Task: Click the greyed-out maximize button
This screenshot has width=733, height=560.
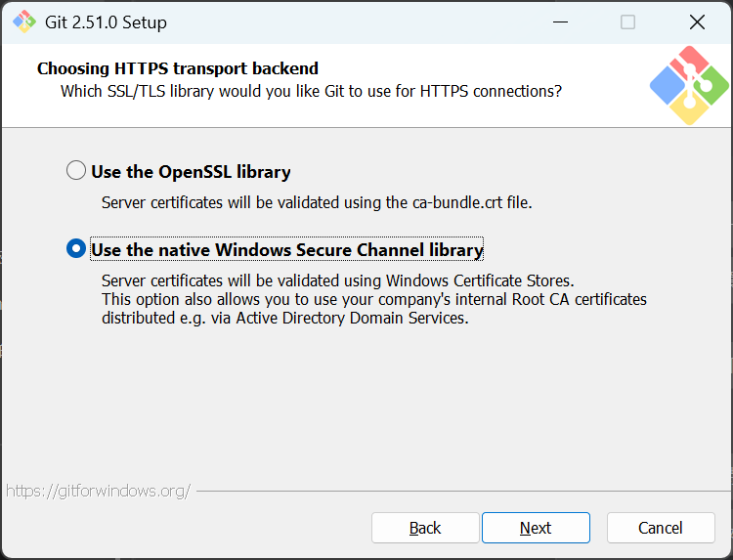Action: click(627, 22)
